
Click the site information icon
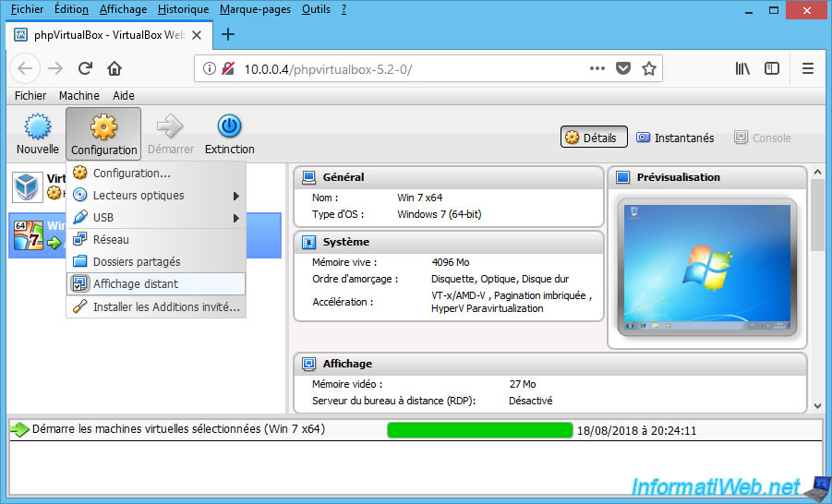[x=210, y=68]
